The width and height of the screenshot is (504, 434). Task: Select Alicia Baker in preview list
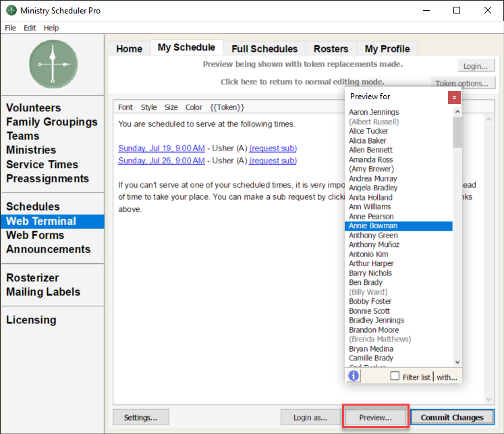coord(368,141)
